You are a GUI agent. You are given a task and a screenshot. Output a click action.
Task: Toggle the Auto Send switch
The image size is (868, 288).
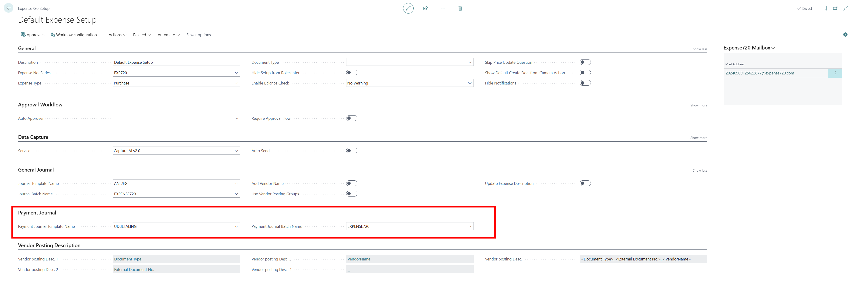352,151
